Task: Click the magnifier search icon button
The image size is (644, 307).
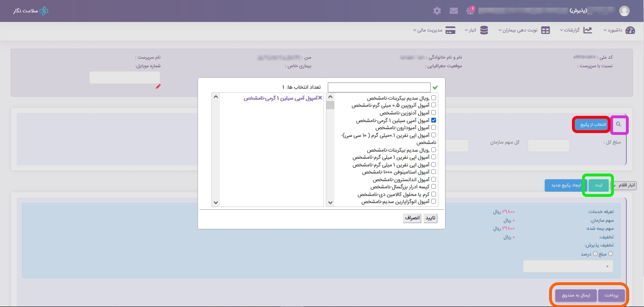Action: 619,124
